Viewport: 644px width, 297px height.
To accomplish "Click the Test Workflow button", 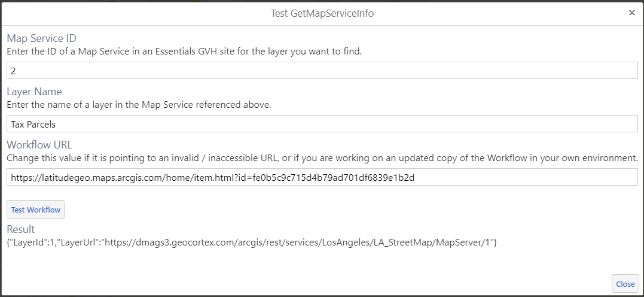I will pos(35,210).
